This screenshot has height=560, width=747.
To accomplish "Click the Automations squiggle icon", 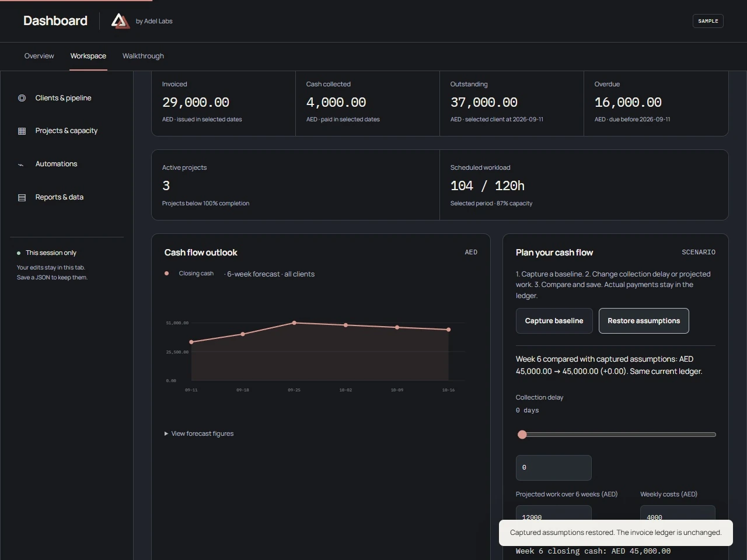I will [x=21, y=164].
